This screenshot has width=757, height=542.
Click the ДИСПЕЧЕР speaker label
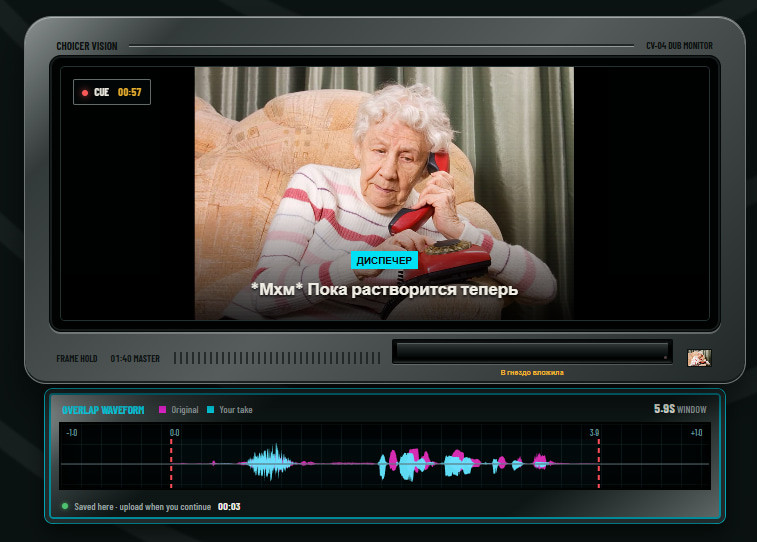point(384,261)
